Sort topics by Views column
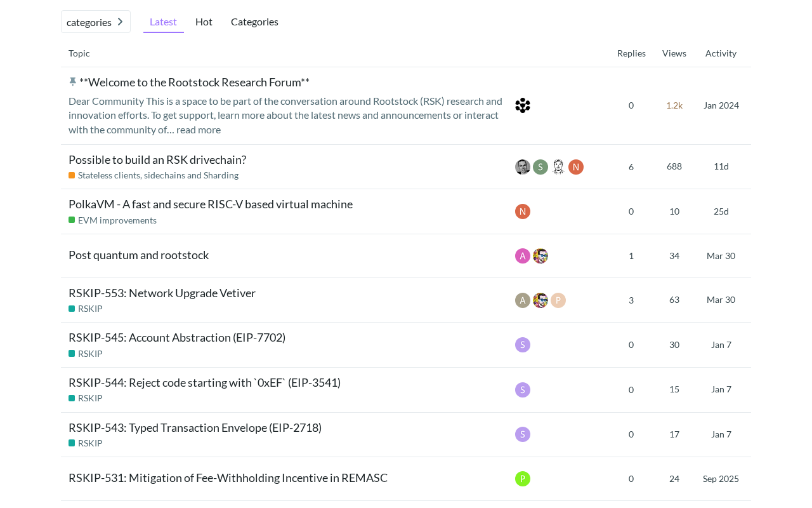 point(674,53)
